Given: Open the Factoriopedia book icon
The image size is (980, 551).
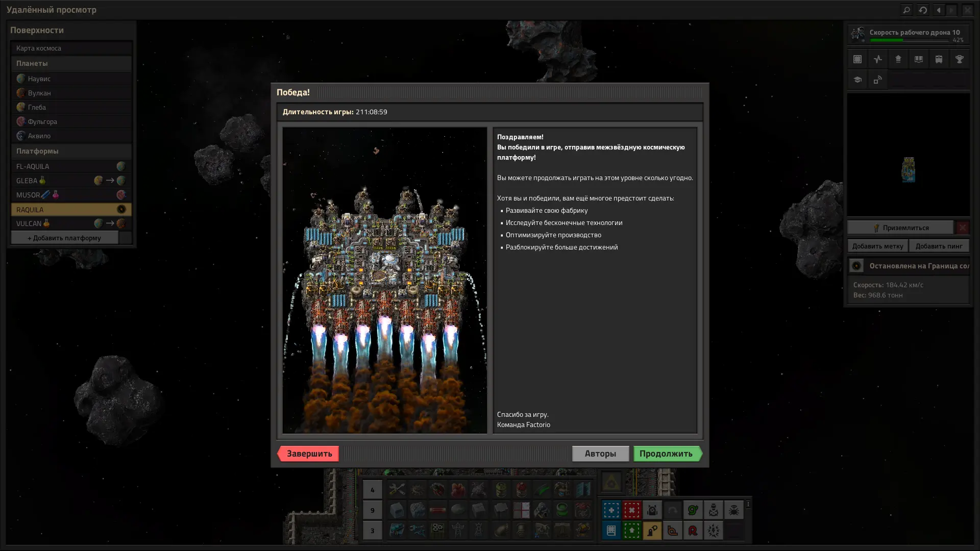Looking at the screenshot, I should pyautogui.click(x=919, y=59).
